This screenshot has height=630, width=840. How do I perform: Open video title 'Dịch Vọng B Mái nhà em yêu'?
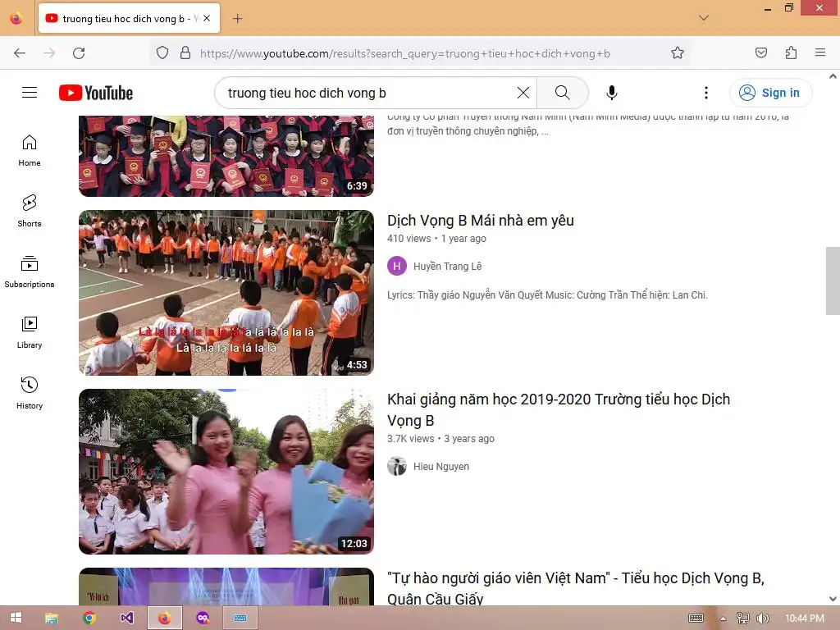click(x=481, y=220)
